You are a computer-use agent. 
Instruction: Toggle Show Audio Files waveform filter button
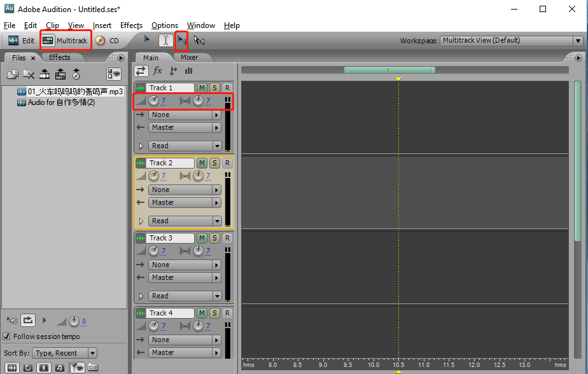(12, 368)
